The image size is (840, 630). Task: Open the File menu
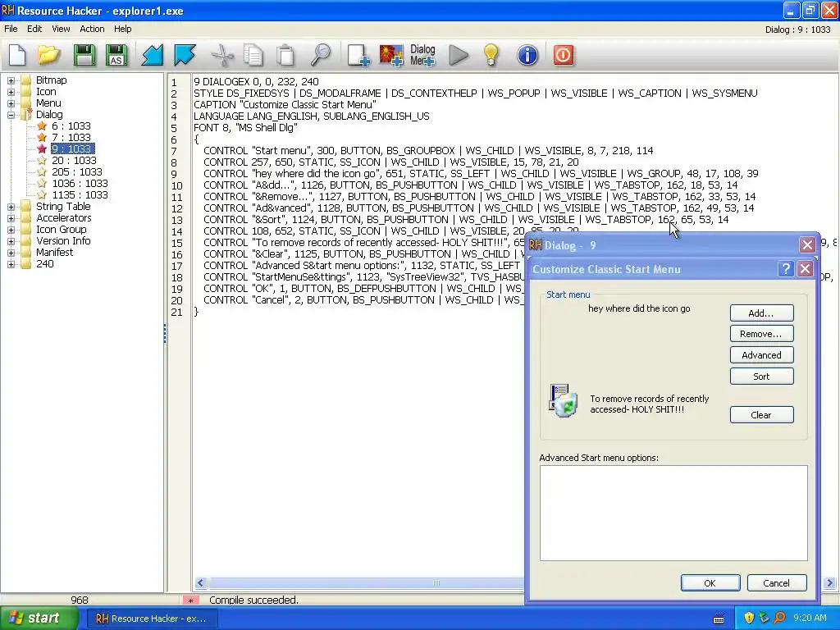11,29
